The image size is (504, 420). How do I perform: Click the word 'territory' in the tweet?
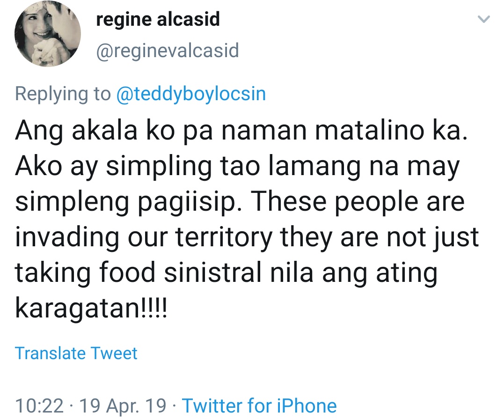(x=223, y=237)
